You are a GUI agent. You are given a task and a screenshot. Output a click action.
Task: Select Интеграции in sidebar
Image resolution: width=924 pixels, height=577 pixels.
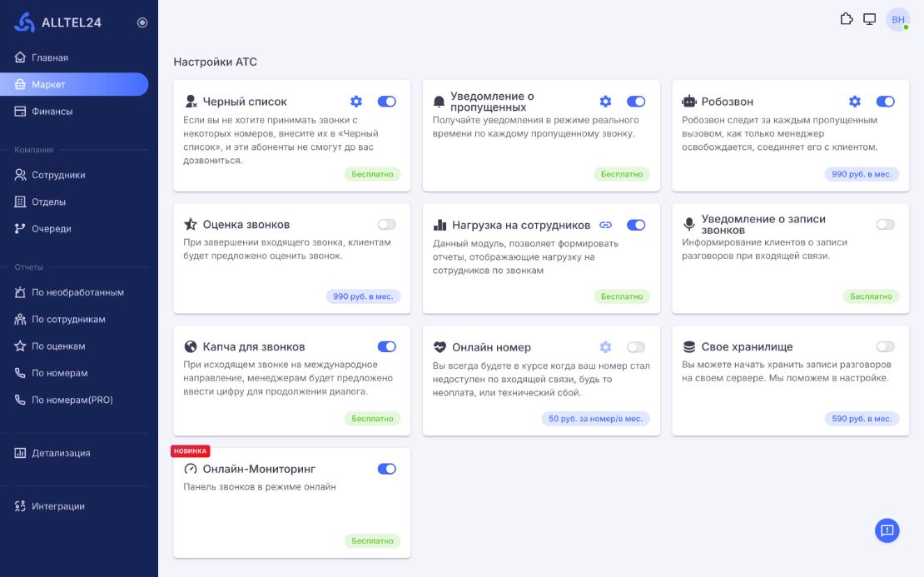(x=58, y=506)
